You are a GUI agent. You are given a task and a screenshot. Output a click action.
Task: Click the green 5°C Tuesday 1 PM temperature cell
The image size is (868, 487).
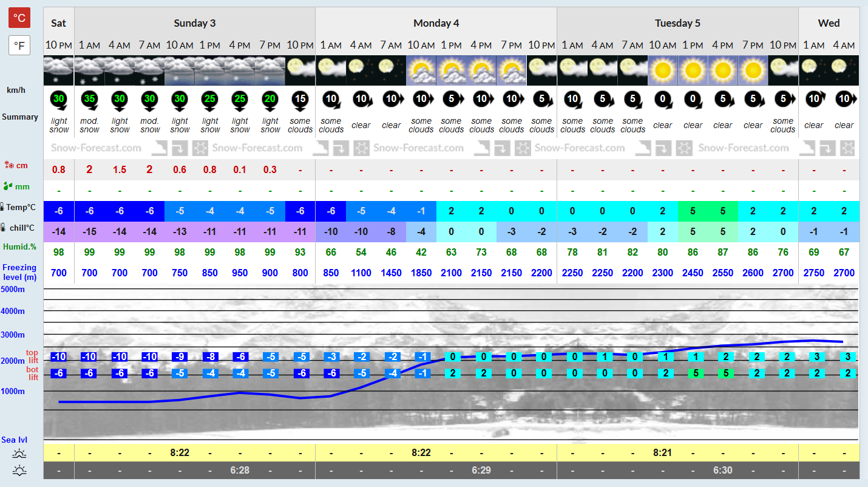tap(693, 211)
